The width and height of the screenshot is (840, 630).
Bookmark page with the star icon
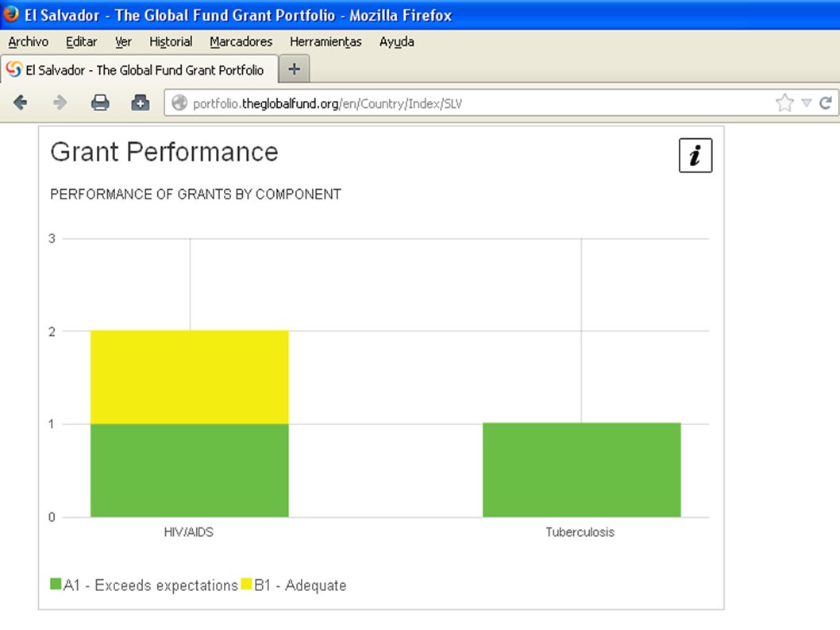tap(784, 102)
